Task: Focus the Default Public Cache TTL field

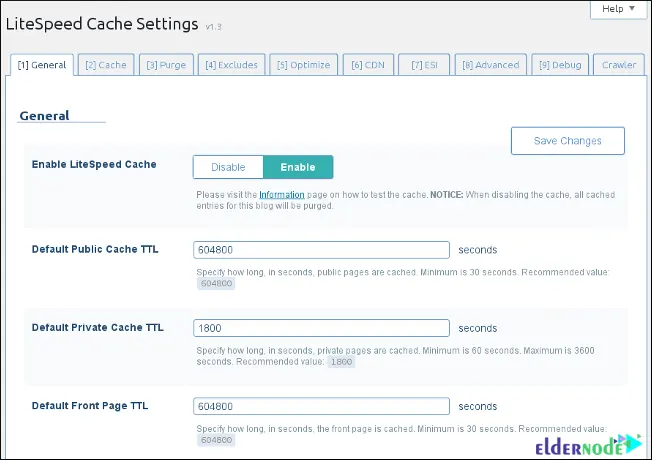Action: (x=321, y=250)
